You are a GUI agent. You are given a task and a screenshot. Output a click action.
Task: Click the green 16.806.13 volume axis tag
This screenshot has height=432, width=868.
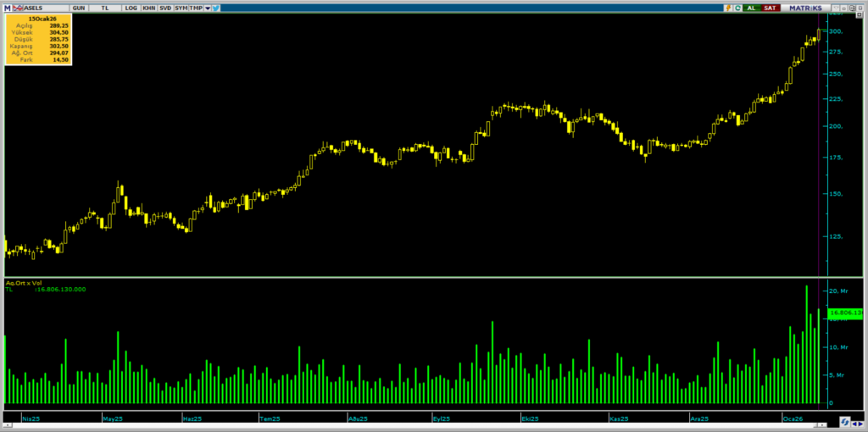click(x=846, y=313)
